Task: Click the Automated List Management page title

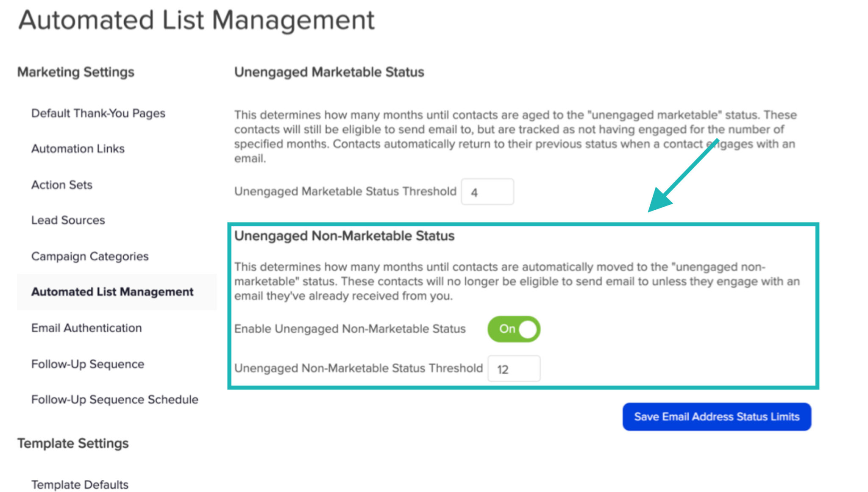Action: (197, 20)
